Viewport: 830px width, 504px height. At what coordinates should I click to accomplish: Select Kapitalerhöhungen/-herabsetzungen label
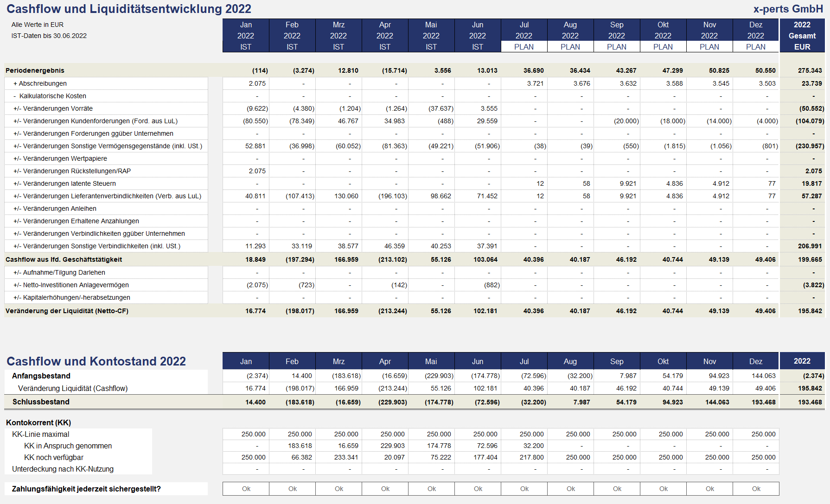click(72, 297)
